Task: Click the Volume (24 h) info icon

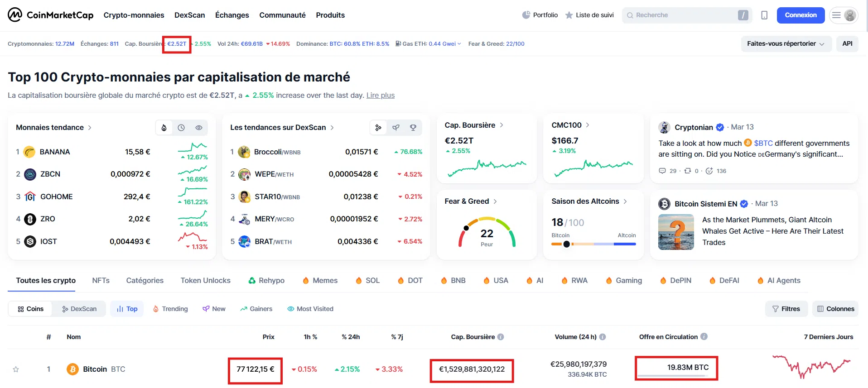Action: [x=603, y=337]
